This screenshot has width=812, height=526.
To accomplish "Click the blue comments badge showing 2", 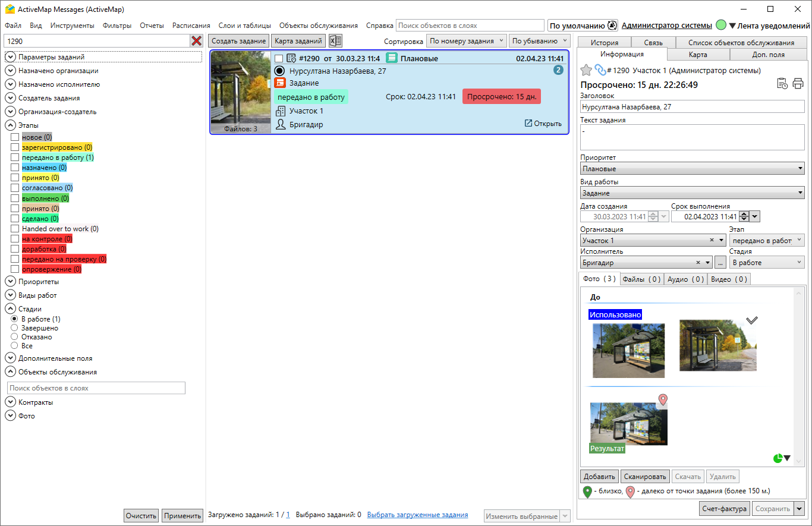I will click(558, 70).
